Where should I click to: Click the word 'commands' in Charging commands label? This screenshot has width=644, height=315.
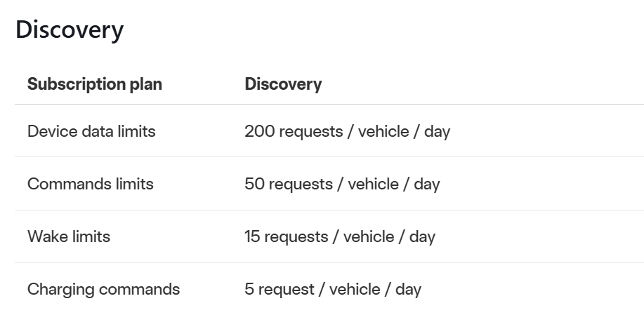click(x=139, y=289)
